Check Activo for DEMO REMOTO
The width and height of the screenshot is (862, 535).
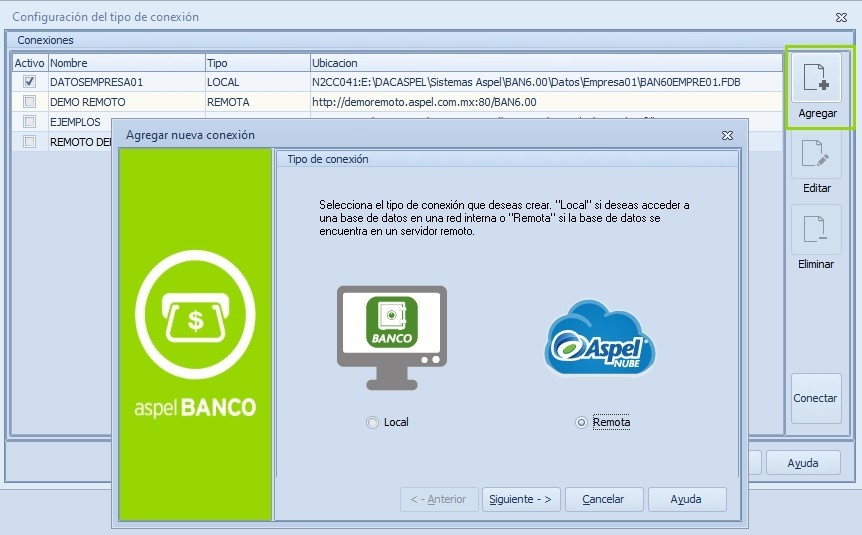coord(29,102)
